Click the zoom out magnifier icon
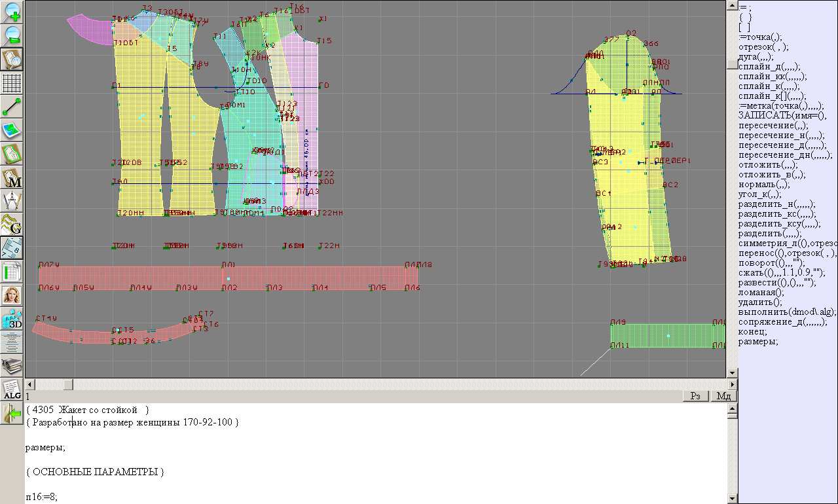Image resolution: width=838 pixels, height=504 pixels. point(12,35)
